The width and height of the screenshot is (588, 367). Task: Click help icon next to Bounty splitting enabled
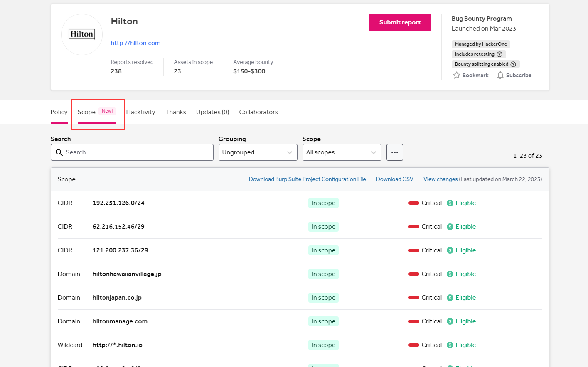[x=513, y=64]
